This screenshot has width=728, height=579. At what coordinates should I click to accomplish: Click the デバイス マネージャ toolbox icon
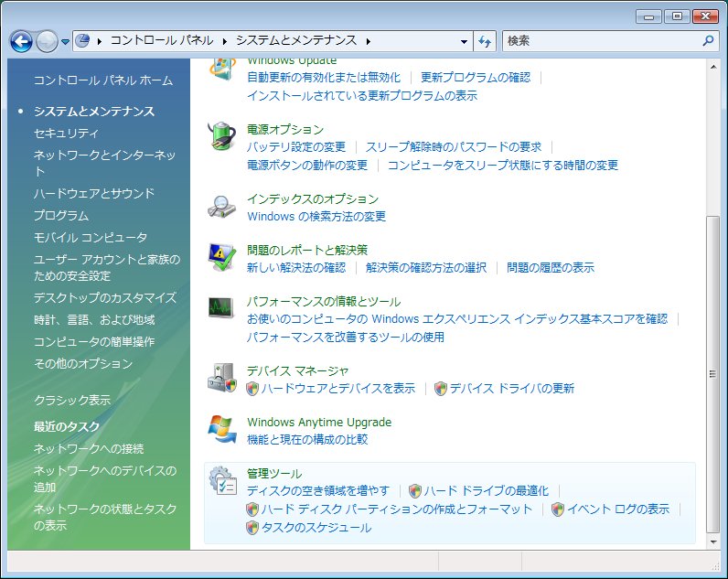point(221,378)
